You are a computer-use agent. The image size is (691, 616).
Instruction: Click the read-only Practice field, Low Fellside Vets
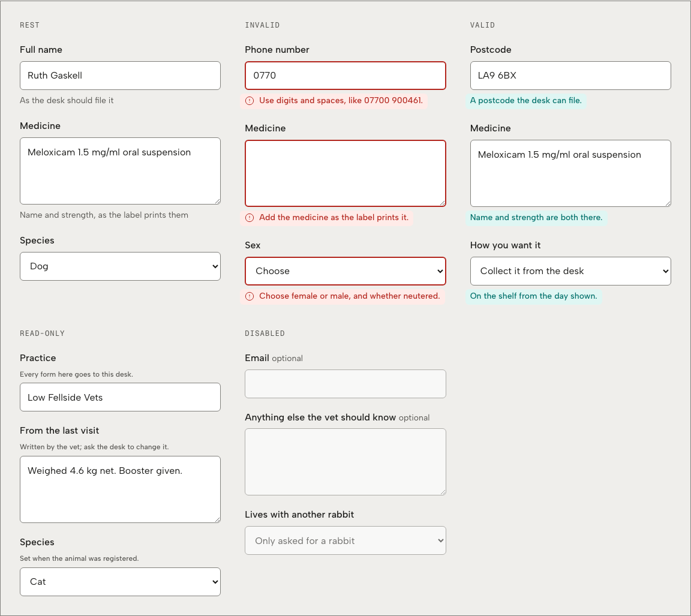coord(121,397)
